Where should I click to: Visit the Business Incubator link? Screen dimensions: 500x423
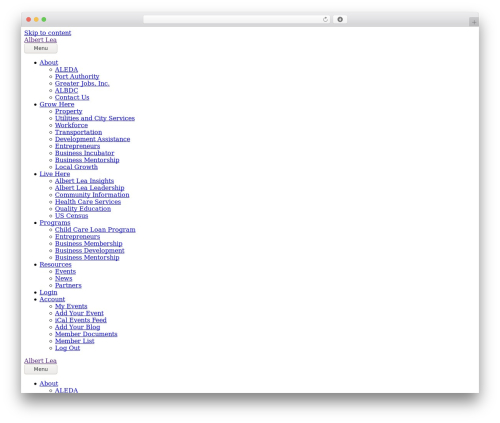pos(84,153)
